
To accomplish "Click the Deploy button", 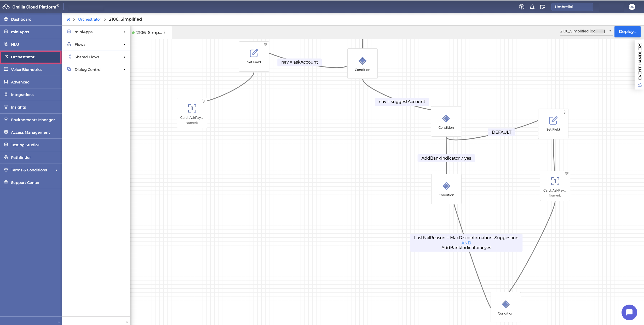I will [628, 31].
